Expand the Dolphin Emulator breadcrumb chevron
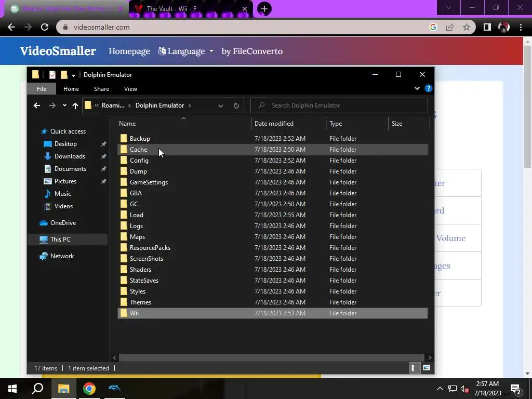Screen dimensions: 532x399 click(190, 105)
